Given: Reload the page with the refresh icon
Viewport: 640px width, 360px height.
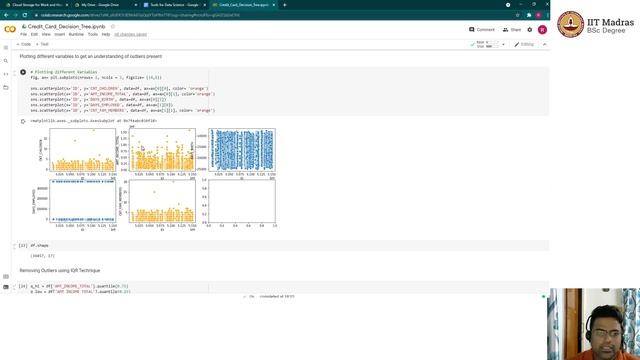Looking at the screenshot, I should (25, 15).
